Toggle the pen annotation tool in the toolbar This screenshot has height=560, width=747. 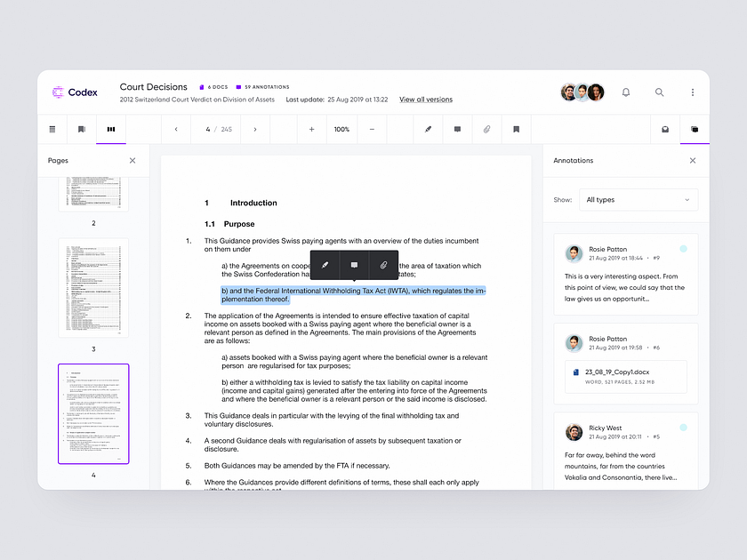pos(428,129)
